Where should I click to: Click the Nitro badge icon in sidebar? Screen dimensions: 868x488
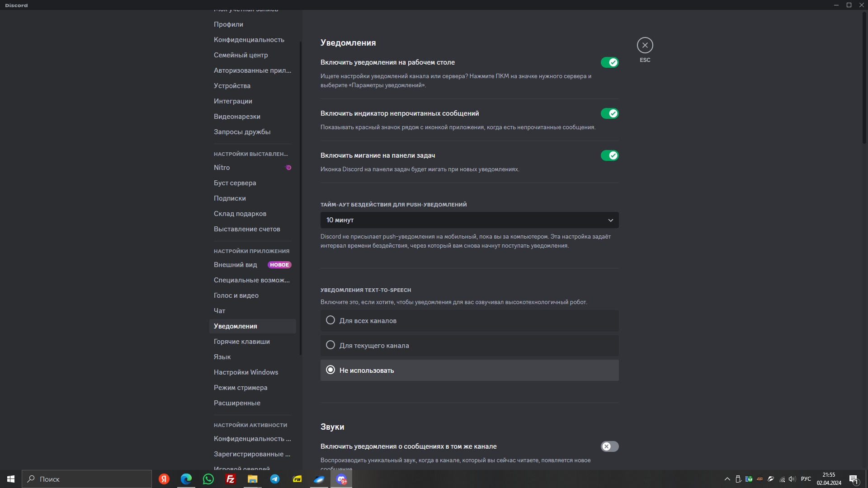(x=288, y=168)
